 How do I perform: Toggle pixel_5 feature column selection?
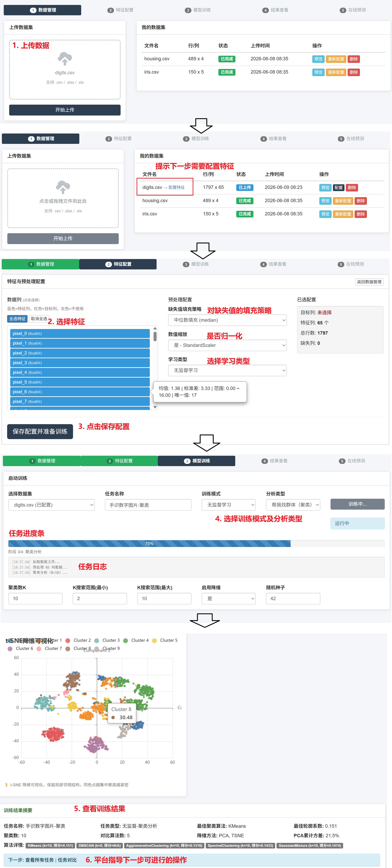pyautogui.click(x=80, y=382)
